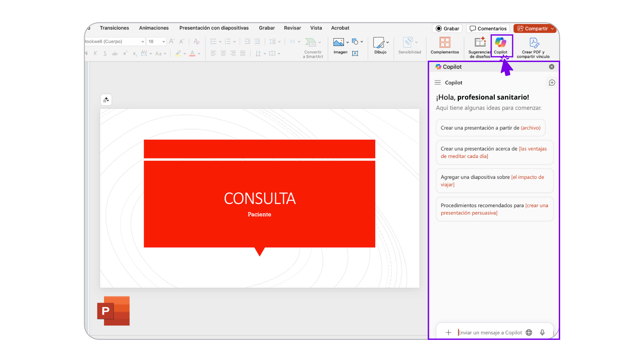The width and height of the screenshot is (644, 362).
Task: Open the Vista ribbon tab
Action: pyautogui.click(x=316, y=28)
